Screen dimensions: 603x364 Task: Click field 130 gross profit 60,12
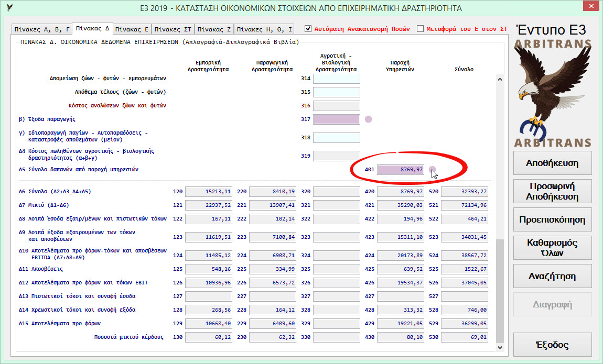click(x=209, y=337)
